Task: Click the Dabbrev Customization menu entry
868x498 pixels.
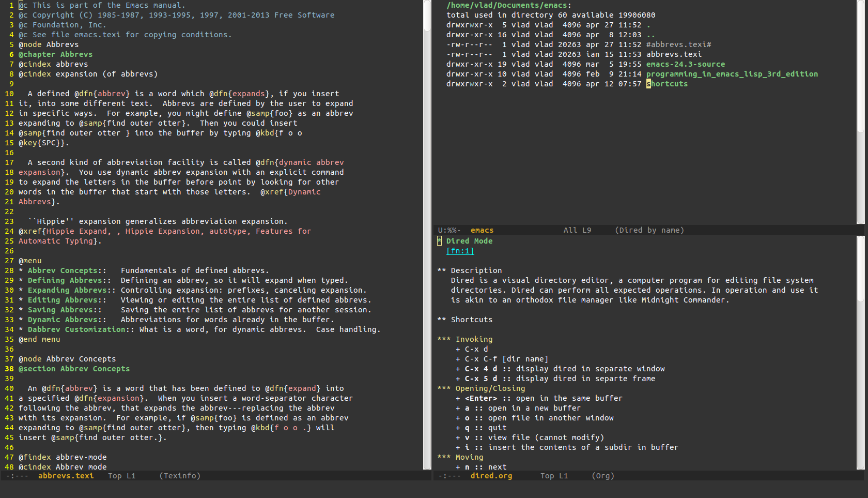Action: point(76,329)
